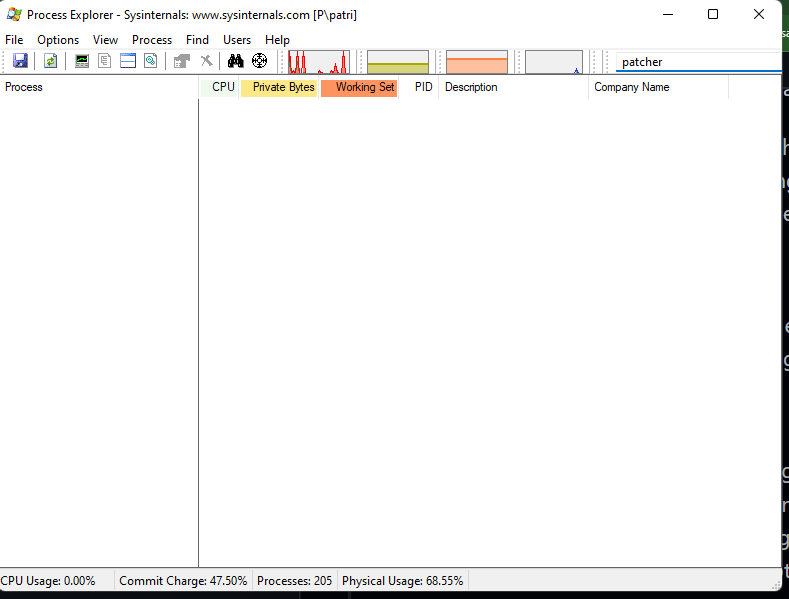Viewport: 789px width, 599px height.
Task: Sort by the Description column header
Action: click(514, 87)
